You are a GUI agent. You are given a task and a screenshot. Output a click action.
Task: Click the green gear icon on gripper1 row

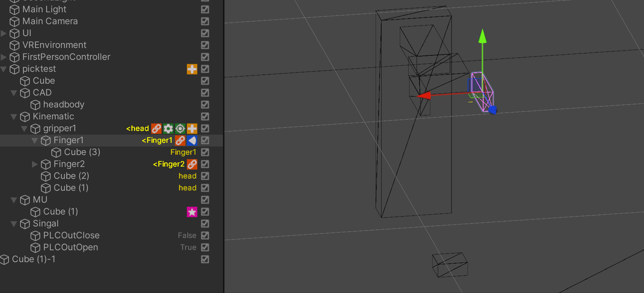coord(168,128)
